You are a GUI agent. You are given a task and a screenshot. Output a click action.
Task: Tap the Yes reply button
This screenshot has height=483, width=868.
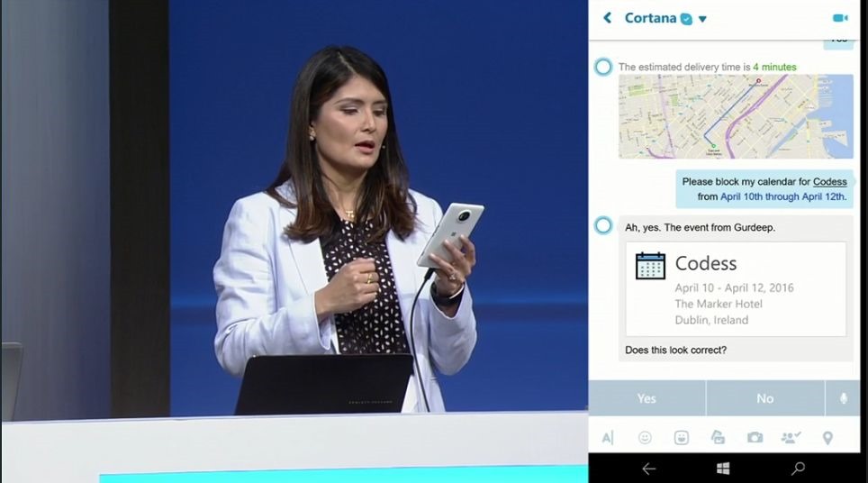tap(646, 398)
